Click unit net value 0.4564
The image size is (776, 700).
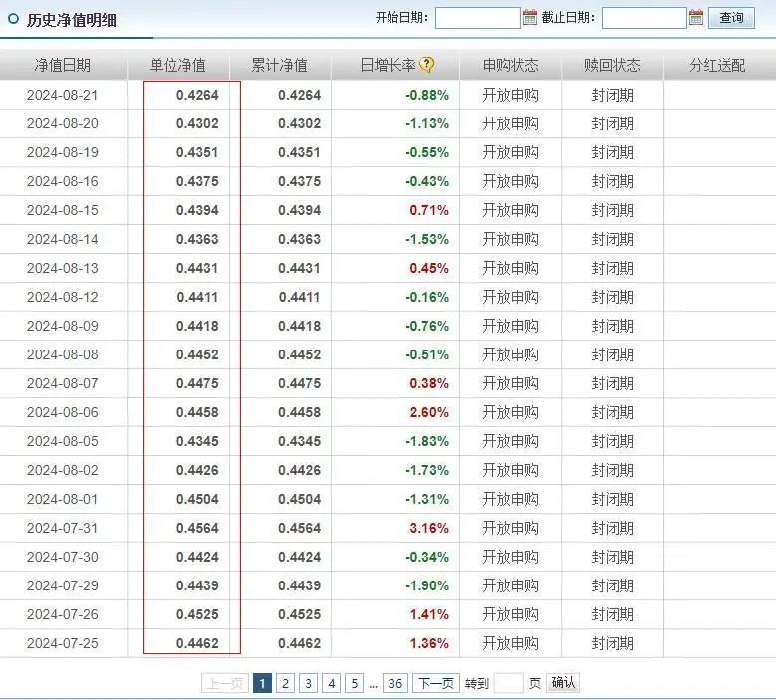pos(197,528)
